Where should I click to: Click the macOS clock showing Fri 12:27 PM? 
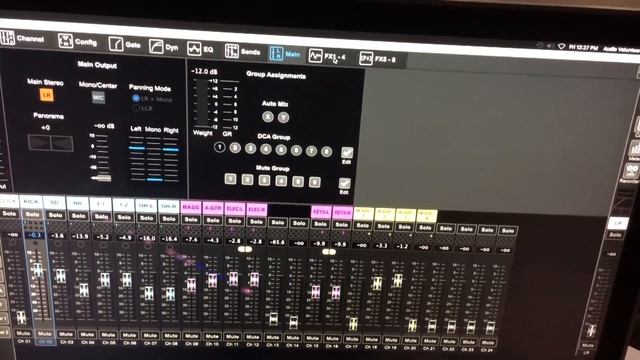[x=583, y=48]
